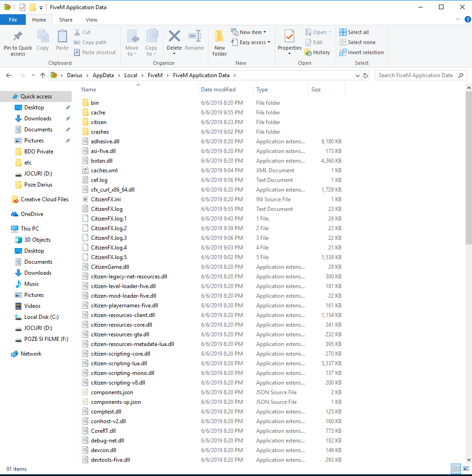Sort by Size column header
This screenshot has width=472, height=476.
[327, 90]
